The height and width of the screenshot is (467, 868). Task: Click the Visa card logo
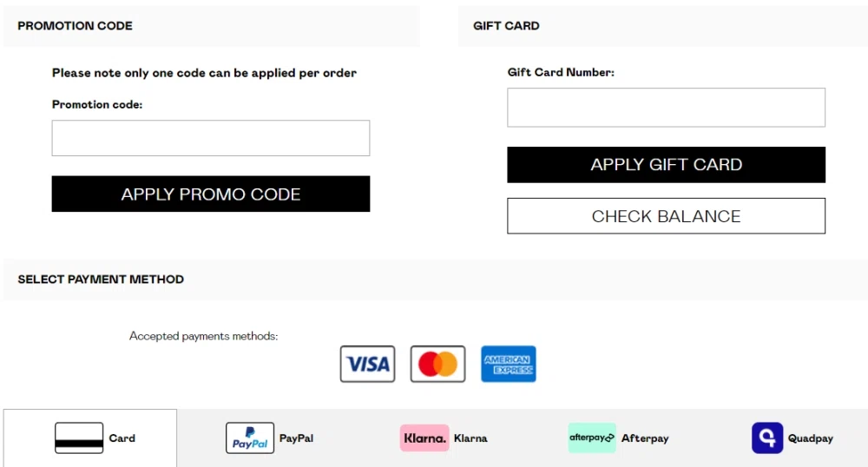pyautogui.click(x=367, y=365)
